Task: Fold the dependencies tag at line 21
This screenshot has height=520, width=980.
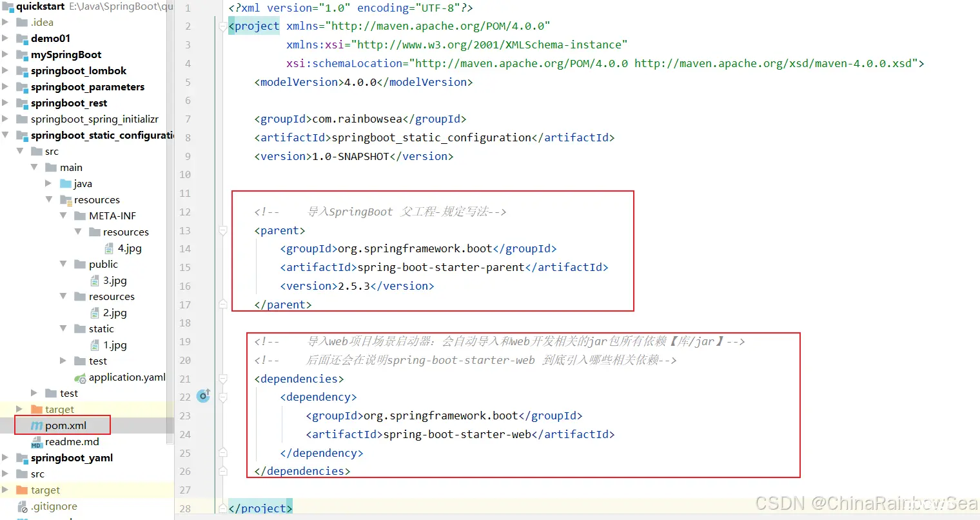Action: click(222, 379)
